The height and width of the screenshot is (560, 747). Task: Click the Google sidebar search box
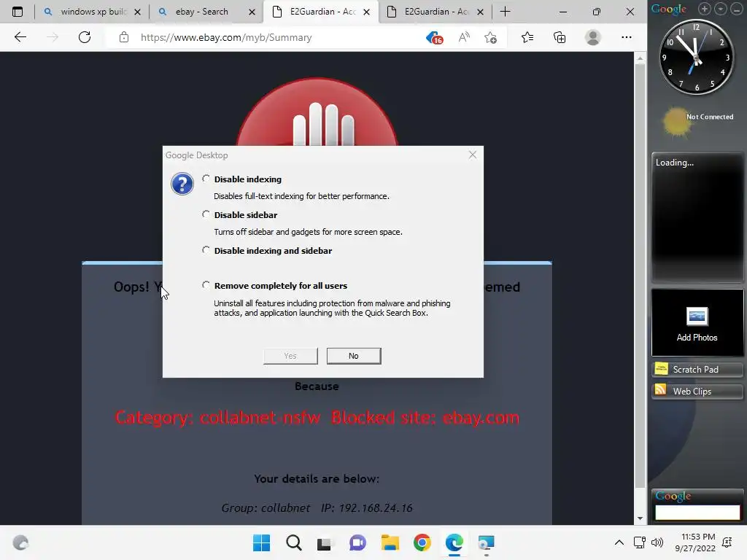pos(697,512)
